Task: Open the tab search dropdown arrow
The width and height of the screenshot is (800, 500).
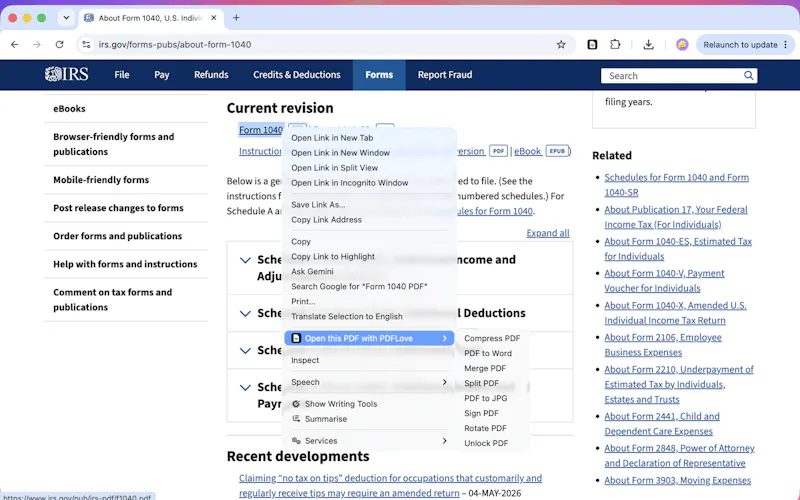Action: click(x=66, y=18)
